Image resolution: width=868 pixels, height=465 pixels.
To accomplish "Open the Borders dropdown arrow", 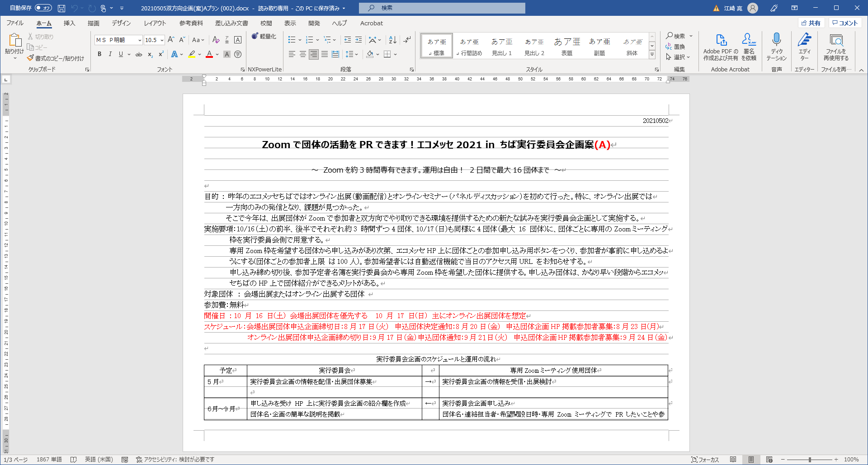I will 395,54.
